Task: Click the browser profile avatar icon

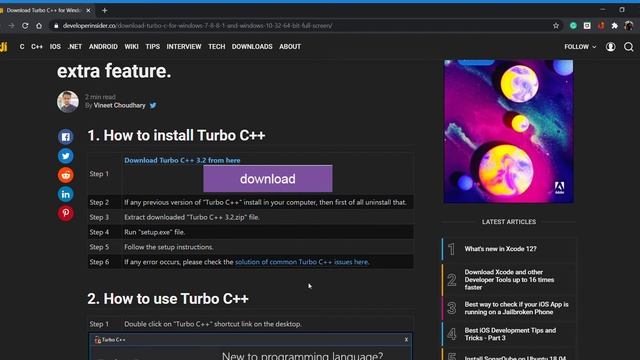Action: [629, 26]
